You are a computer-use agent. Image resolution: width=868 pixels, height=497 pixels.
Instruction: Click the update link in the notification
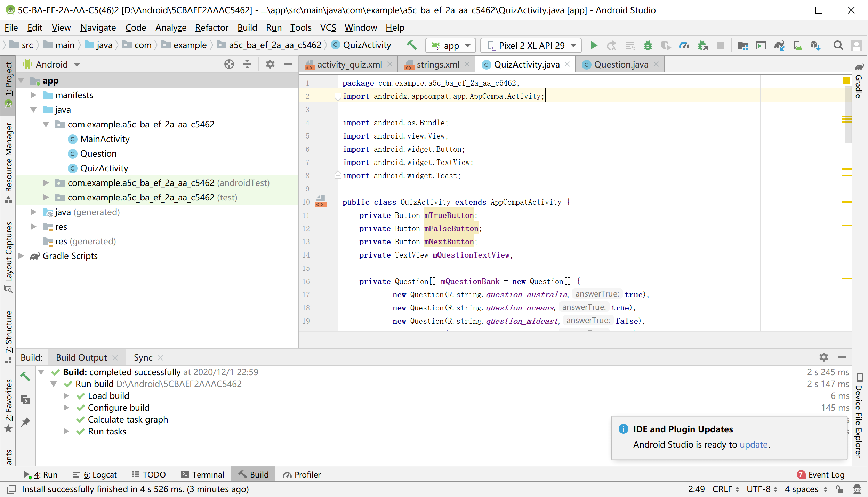(x=754, y=444)
